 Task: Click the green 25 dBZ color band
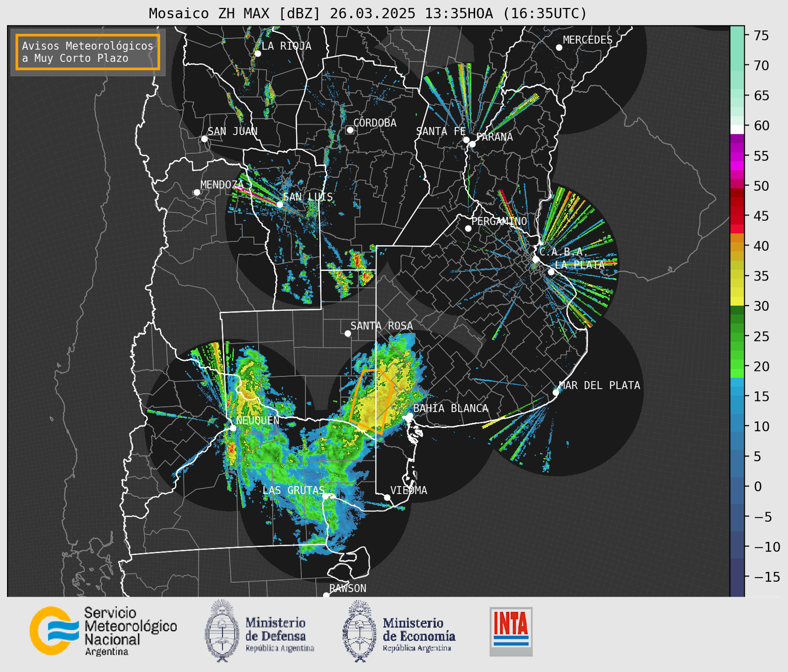coord(737,336)
